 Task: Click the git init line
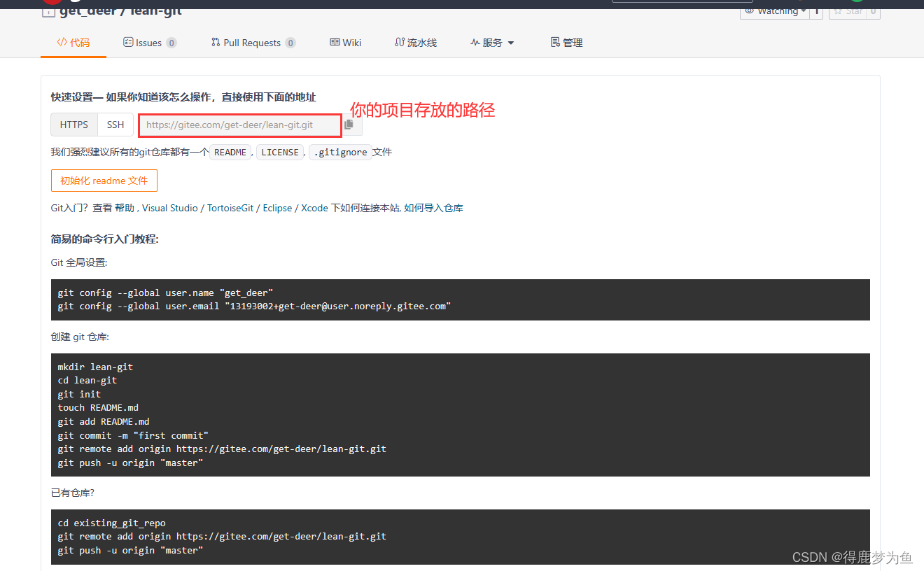pos(79,394)
